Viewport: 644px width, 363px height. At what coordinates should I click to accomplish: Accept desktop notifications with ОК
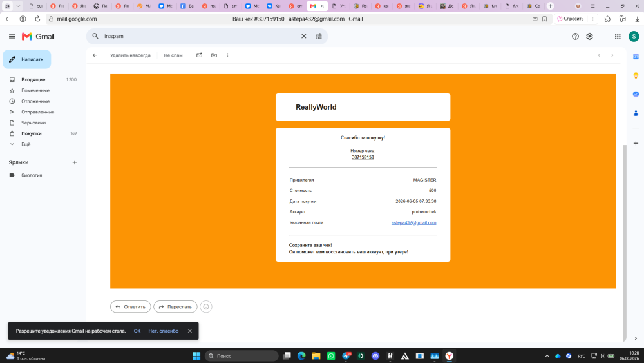pos(137,331)
